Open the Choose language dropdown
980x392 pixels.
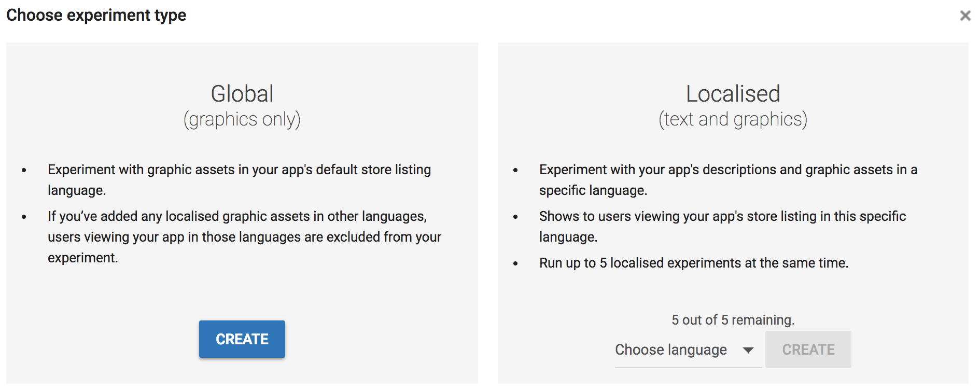click(688, 350)
